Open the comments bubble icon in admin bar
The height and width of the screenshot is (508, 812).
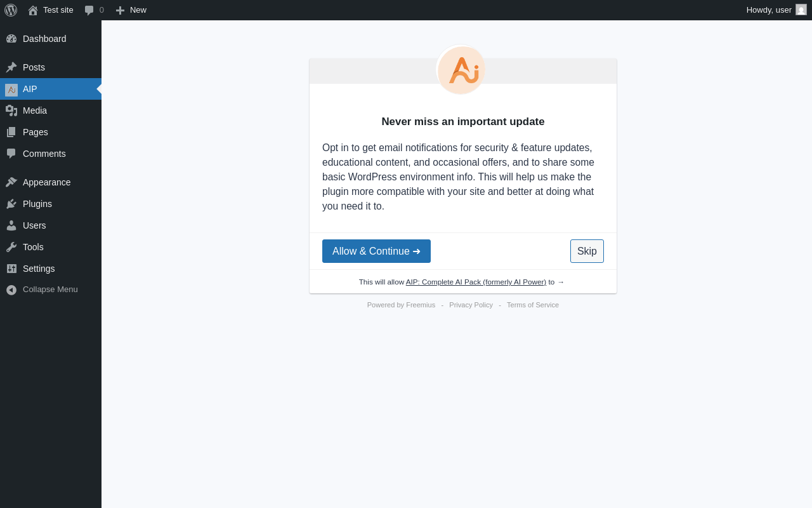[89, 10]
